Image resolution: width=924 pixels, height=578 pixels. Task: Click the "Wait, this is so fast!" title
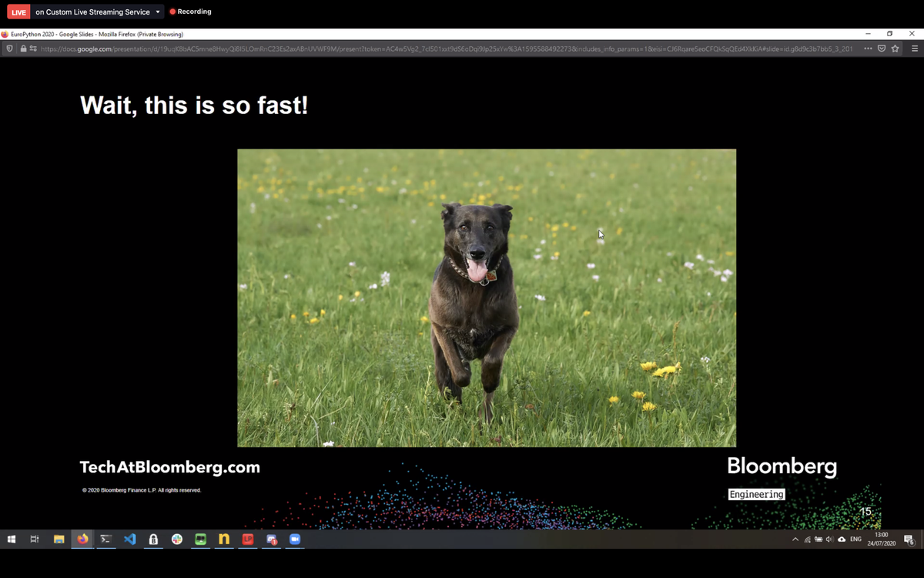pyautogui.click(x=194, y=105)
